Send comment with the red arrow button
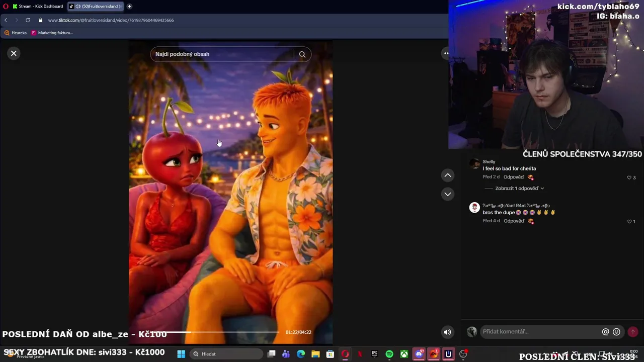Viewport: 644px width, 362px height. tap(633, 332)
